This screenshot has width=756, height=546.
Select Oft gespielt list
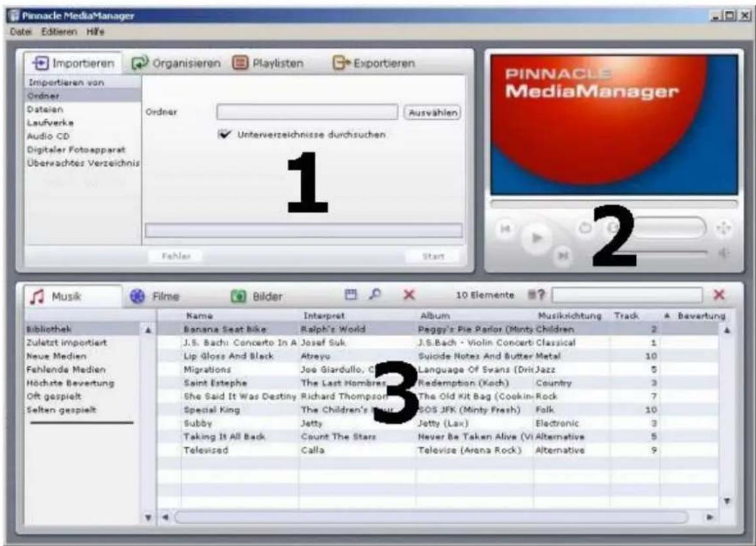(82, 397)
